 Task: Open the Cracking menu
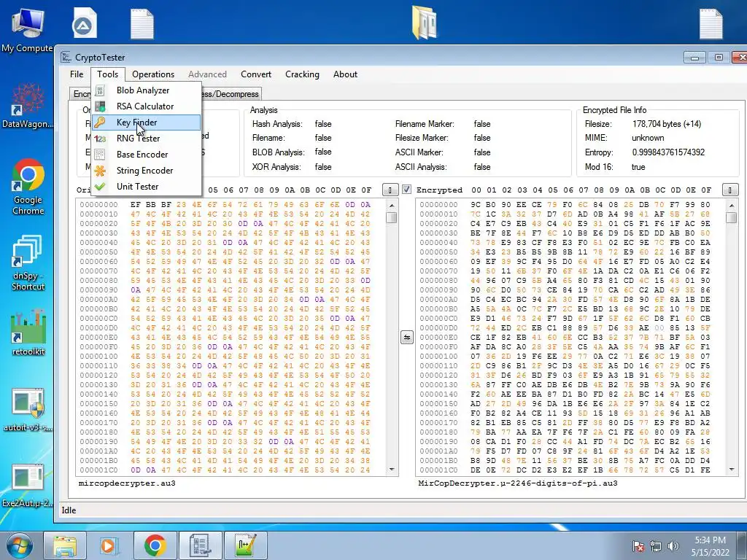302,74
